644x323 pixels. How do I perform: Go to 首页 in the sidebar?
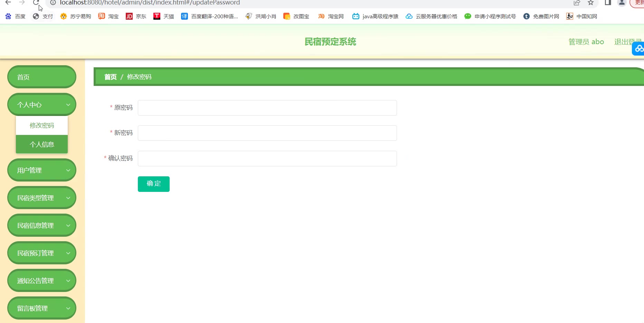42,77
